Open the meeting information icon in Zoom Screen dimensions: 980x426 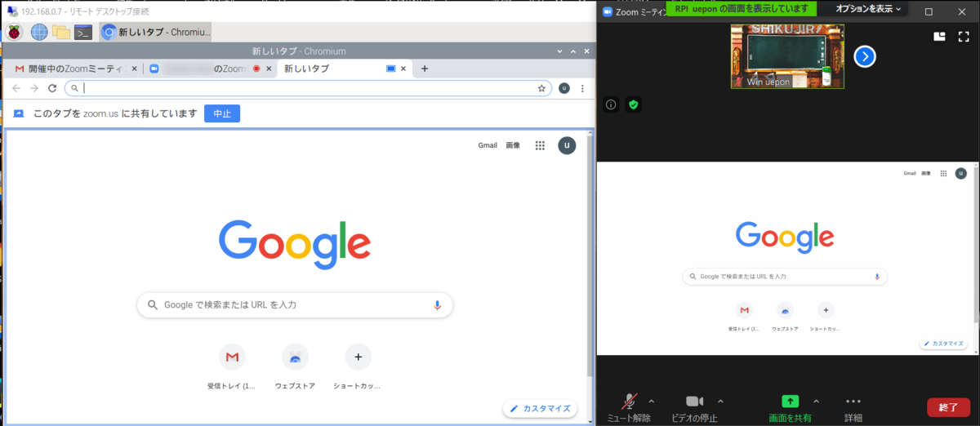pos(611,104)
